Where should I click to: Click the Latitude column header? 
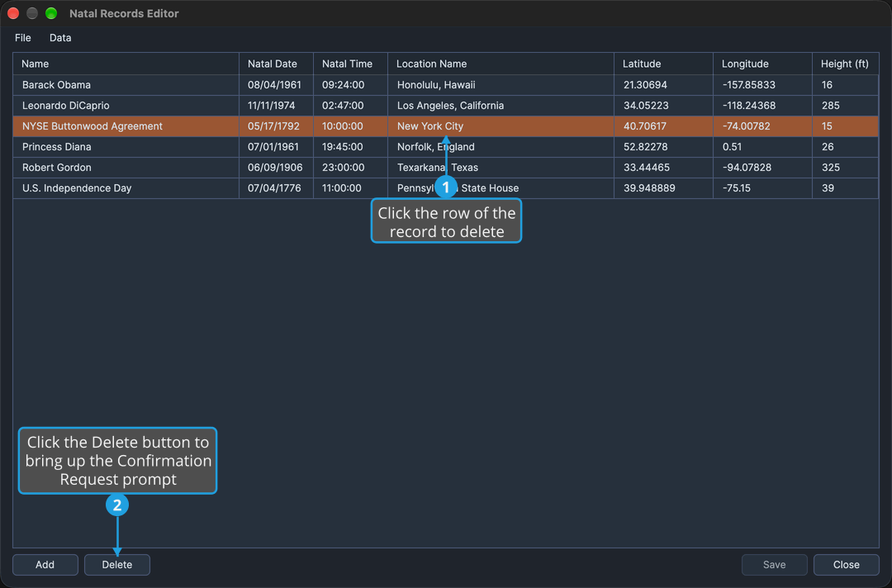click(x=663, y=64)
